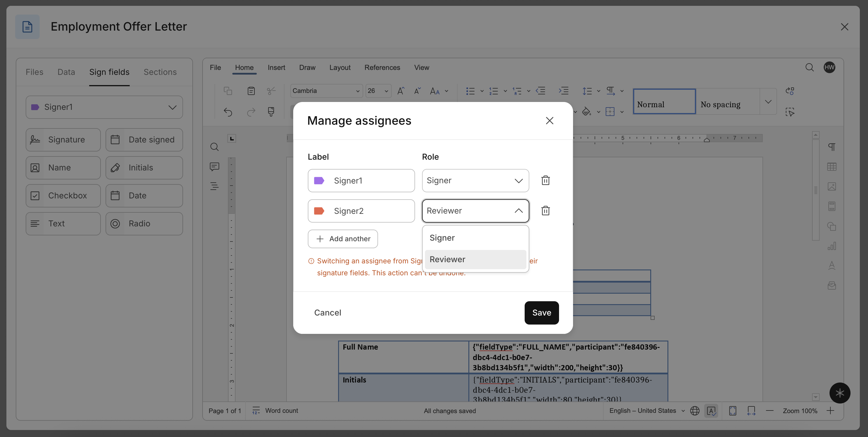
Task: Toggle spell checking in the status bar
Action: point(711,411)
